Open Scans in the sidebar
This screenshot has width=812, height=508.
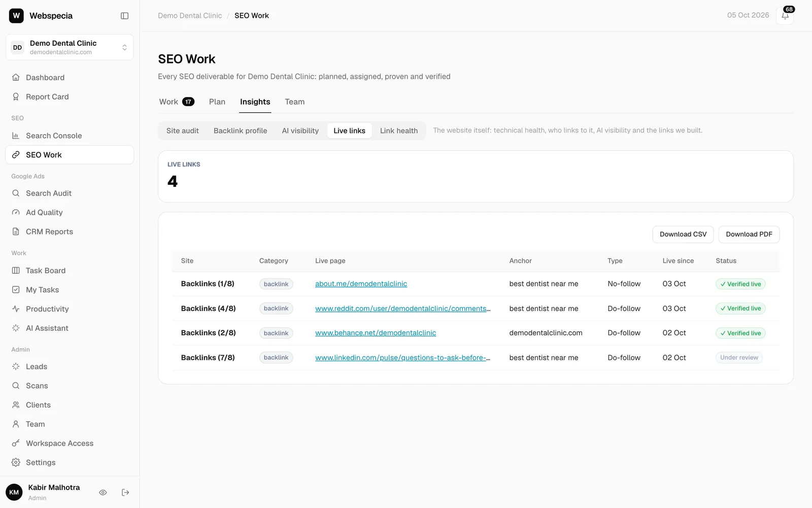tap(70, 386)
